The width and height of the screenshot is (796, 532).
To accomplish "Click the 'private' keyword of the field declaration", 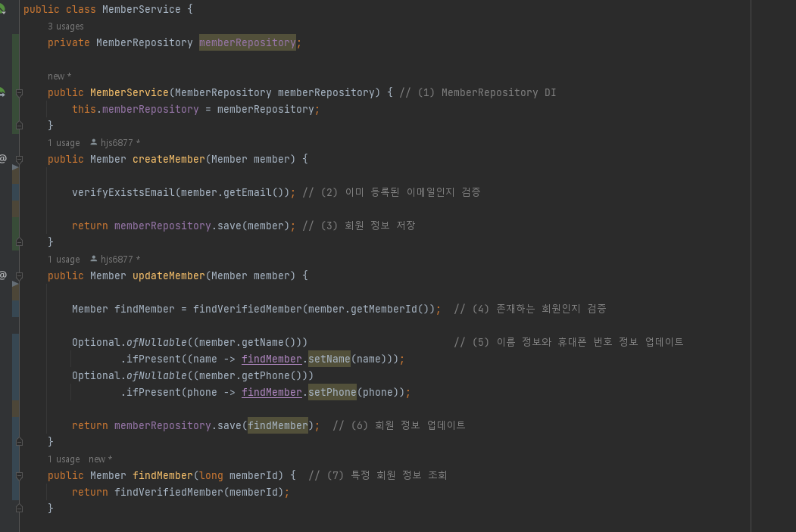I will [x=68, y=42].
